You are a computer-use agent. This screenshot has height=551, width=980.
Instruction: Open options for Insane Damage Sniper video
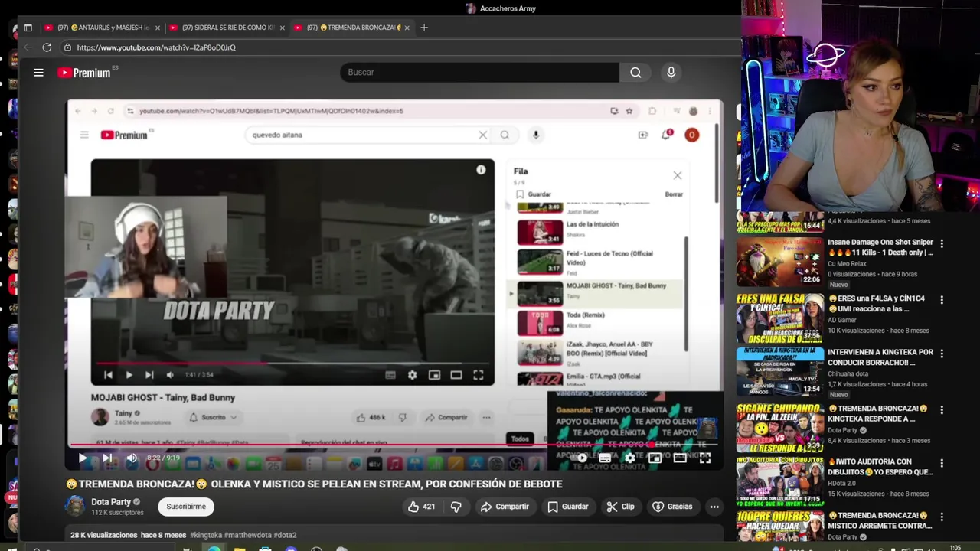click(x=942, y=243)
